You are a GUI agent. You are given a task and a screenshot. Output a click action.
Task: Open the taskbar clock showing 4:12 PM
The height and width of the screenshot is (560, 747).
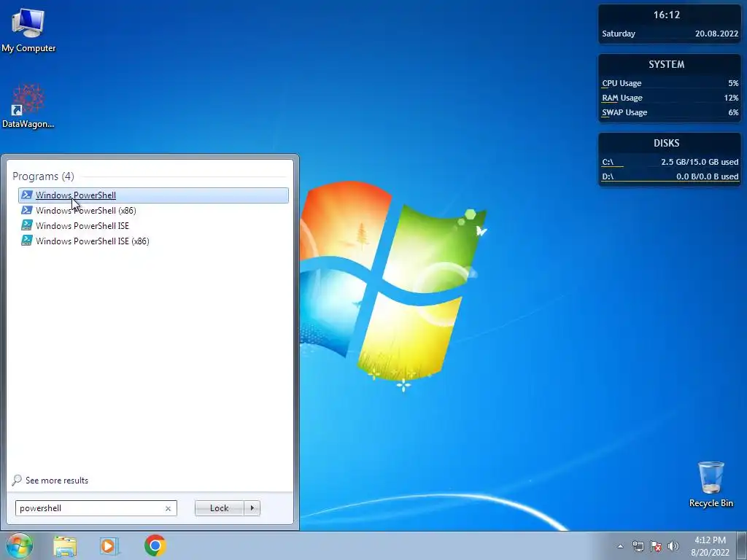click(710, 546)
